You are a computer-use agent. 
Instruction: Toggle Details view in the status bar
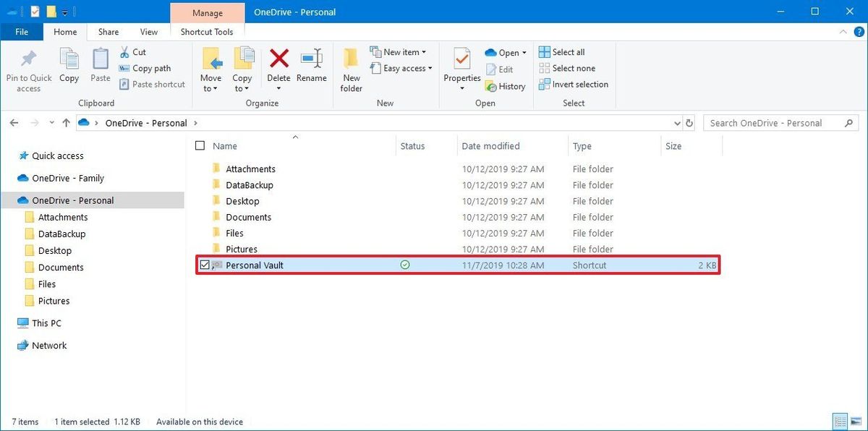click(x=840, y=421)
